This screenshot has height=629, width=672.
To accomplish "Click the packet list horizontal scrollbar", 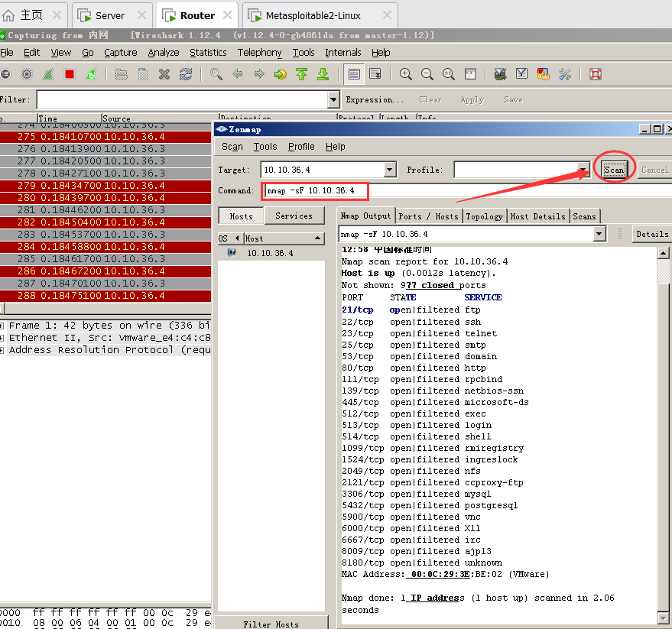I will pos(107,308).
